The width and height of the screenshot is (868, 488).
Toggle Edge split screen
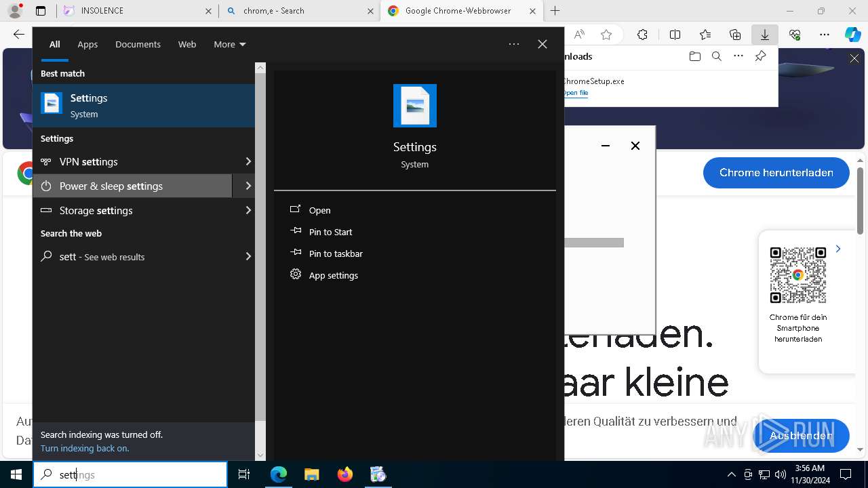pyautogui.click(x=675, y=35)
